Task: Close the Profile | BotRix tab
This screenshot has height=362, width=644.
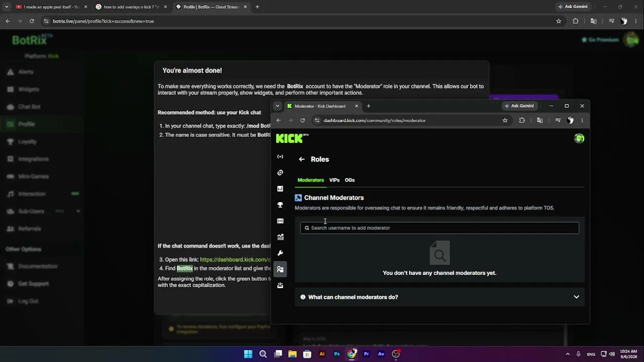Action: point(245,7)
